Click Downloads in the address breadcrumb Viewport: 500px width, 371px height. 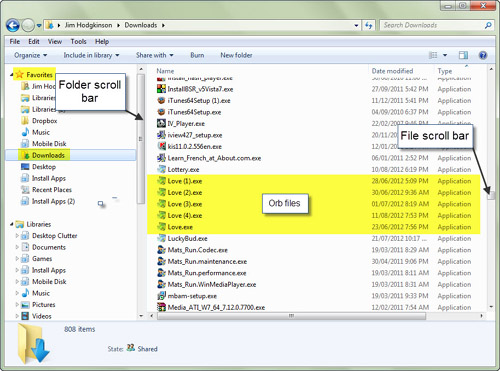pyautogui.click(x=141, y=25)
